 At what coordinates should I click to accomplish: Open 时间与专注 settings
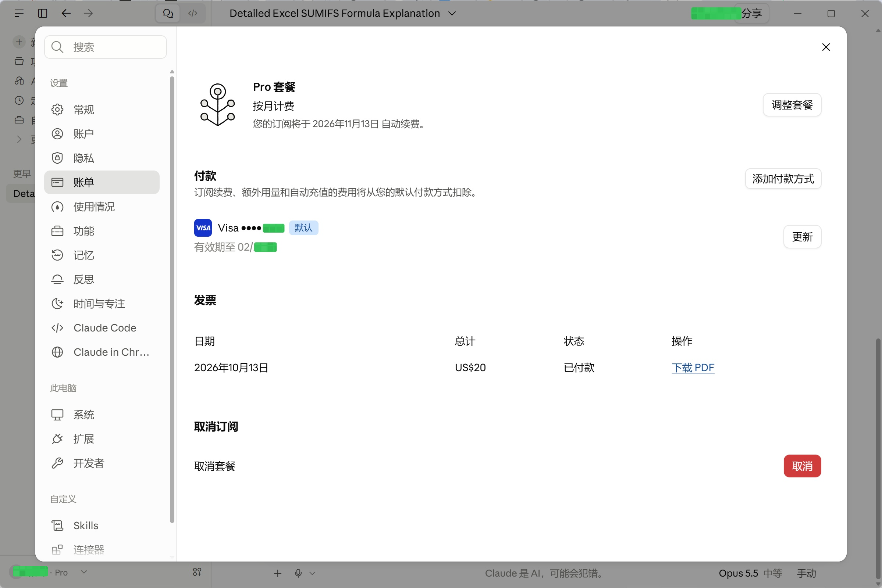pyautogui.click(x=102, y=304)
